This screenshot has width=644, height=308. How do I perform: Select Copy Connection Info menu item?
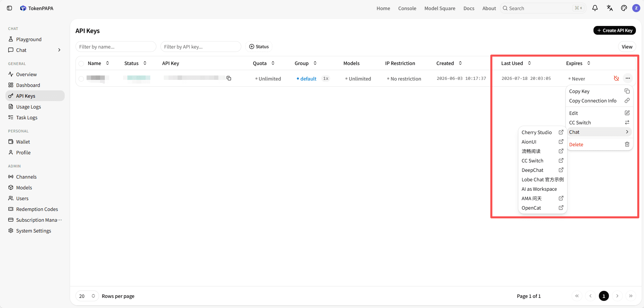pyautogui.click(x=599, y=100)
